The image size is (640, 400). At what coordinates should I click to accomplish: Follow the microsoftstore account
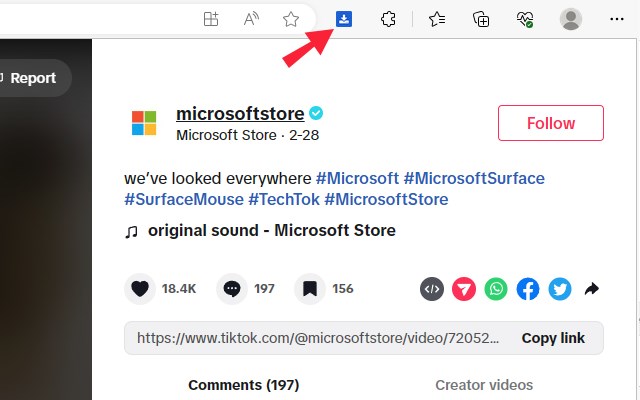point(551,123)
